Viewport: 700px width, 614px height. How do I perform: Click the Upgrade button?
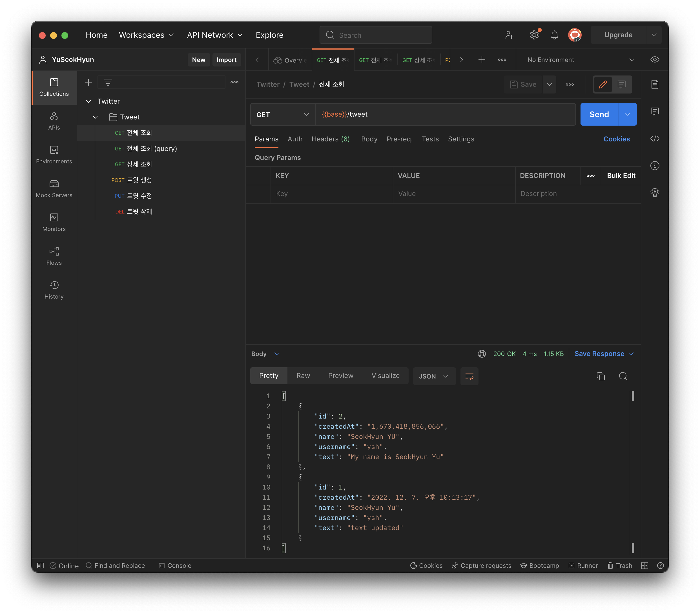[x=618, y=35]
